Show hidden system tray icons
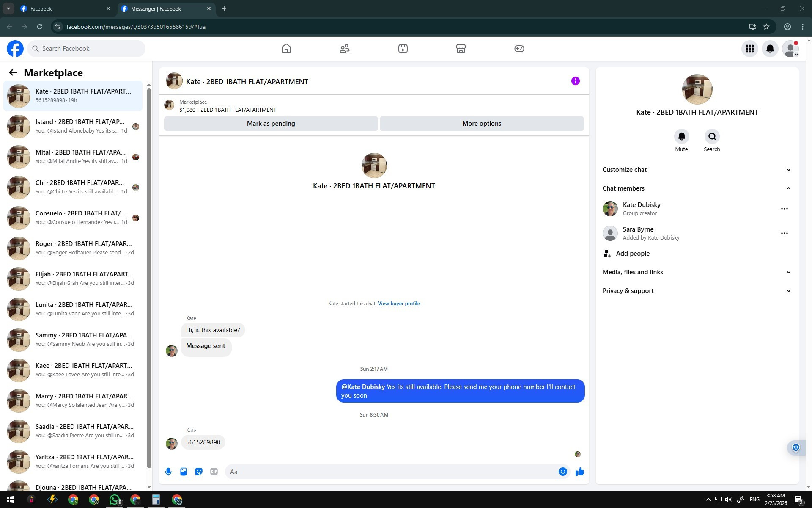Image resolution: width=812 pixels, height=508 pixels. tap(708, 500)
